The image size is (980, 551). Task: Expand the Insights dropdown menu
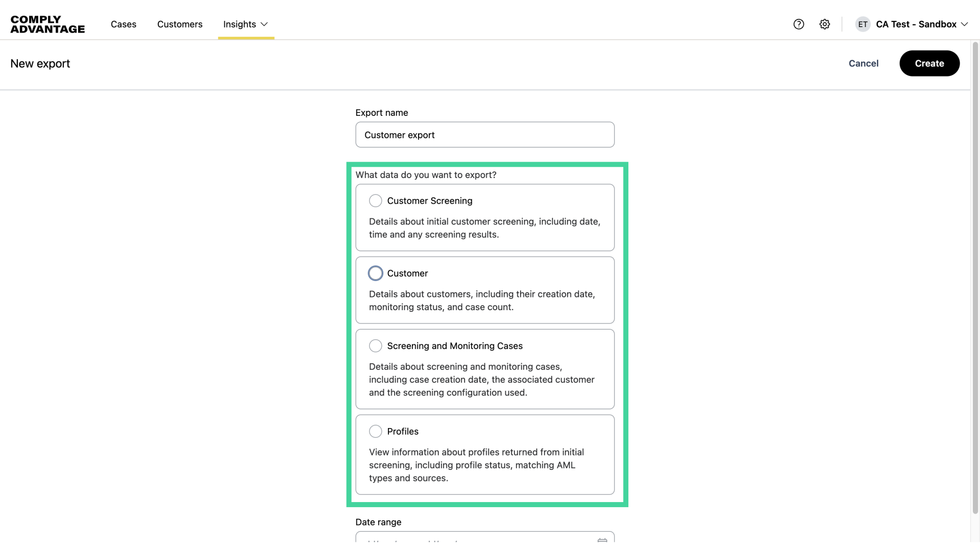click(264, 24)
